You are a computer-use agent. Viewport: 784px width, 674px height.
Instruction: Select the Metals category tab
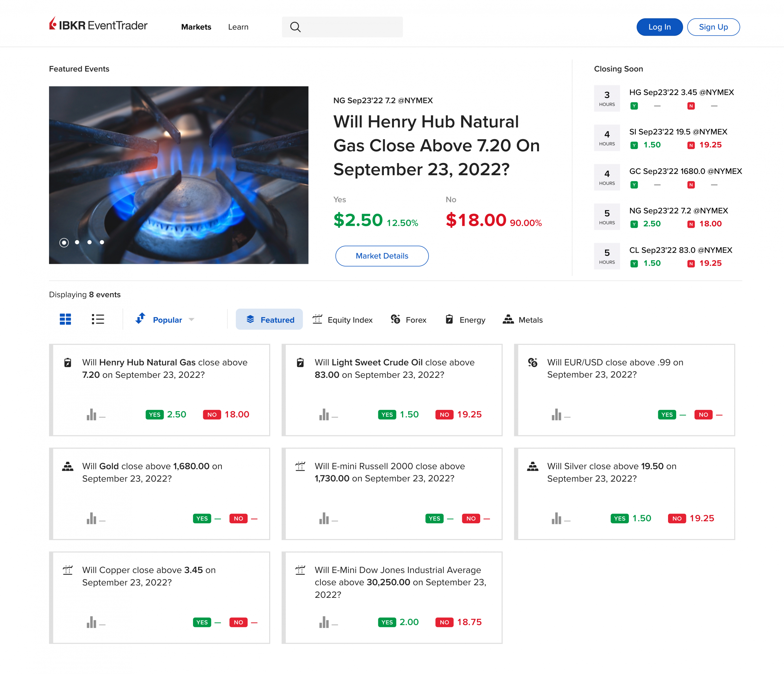tap(523, 320)
